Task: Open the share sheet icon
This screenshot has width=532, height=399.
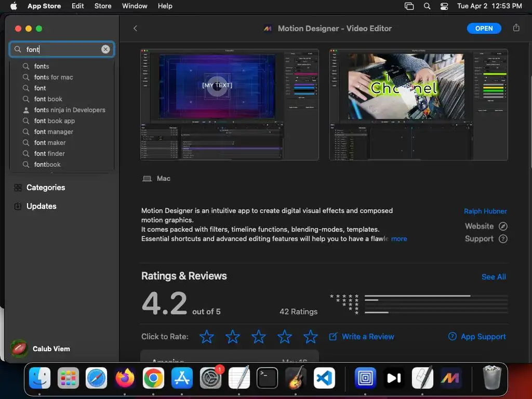Action: [x=516, y=28]
